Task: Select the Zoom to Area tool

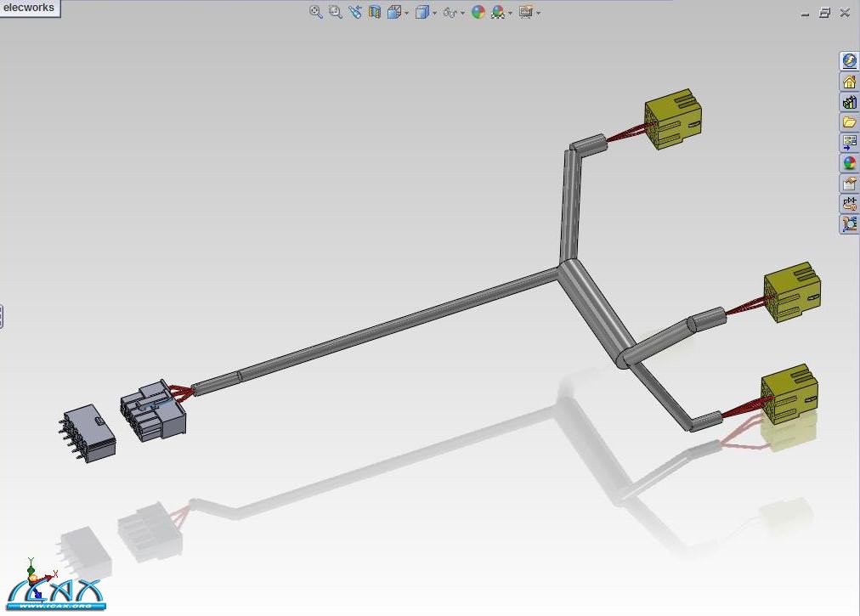Action: click(x=335, y=12)
